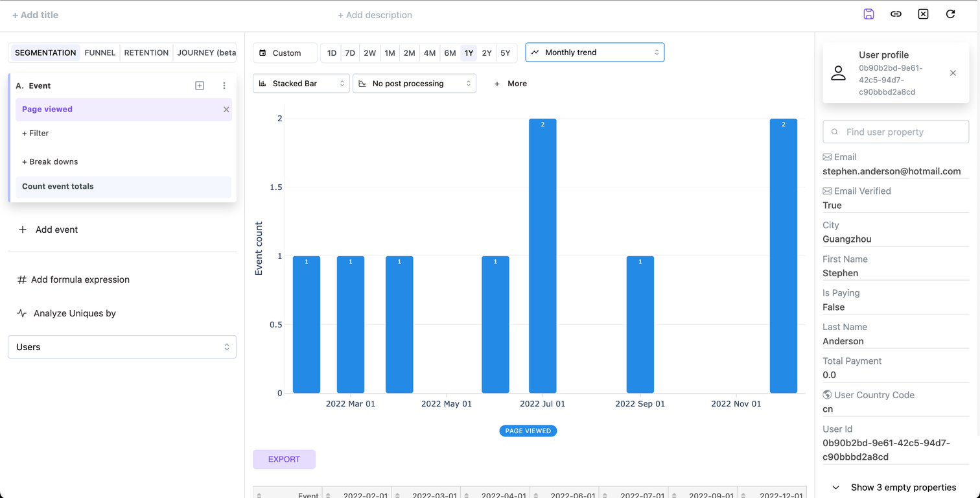
Task: Copy the share link icon
Action: [x=896, y=14]
